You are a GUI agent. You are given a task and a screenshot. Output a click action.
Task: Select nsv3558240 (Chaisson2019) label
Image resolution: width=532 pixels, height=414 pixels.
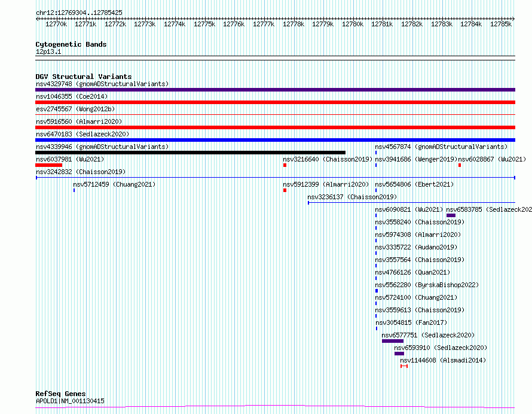point(420,222)
